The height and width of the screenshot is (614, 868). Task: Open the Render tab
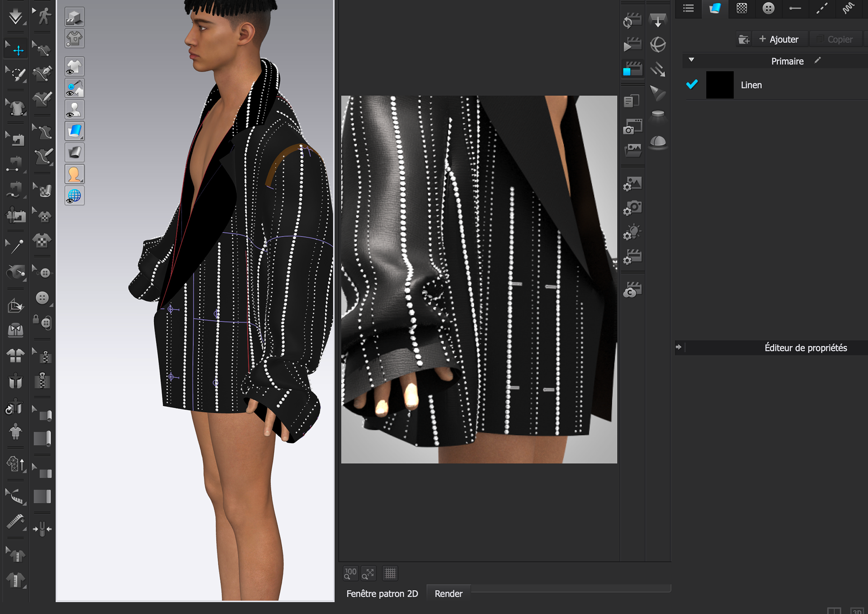tap(448, 594)
